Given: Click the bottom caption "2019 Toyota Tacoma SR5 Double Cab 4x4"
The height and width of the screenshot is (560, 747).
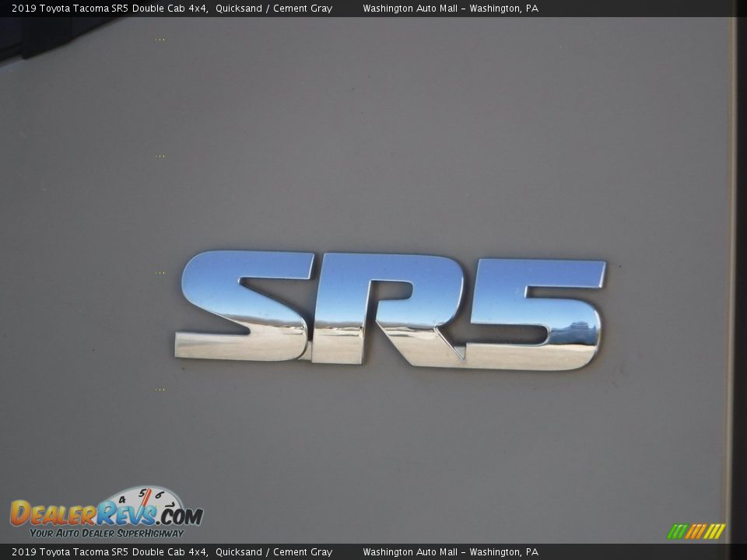Looking at the screenshot, I should 109,552.
